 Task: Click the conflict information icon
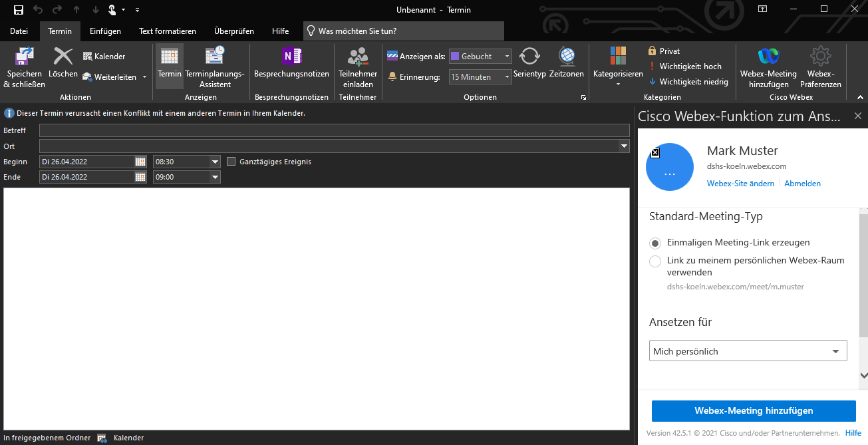pyautogui.click(x=9, y=114)
